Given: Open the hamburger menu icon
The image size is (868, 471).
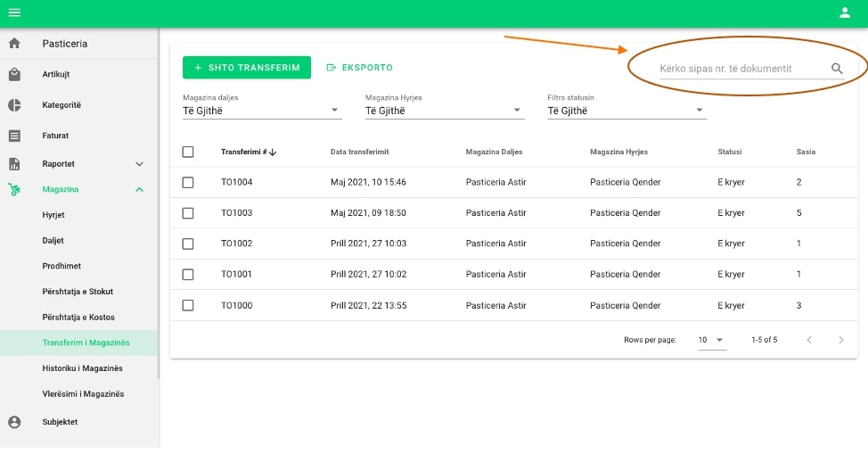Looking at the screenshot, I should (x=14, y=12).
